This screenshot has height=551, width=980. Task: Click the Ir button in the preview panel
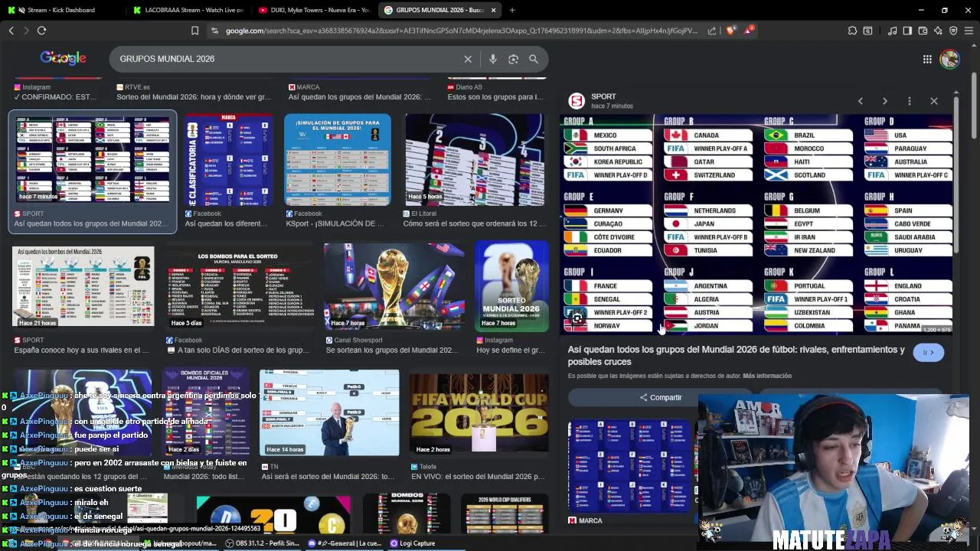pos(928,352)
